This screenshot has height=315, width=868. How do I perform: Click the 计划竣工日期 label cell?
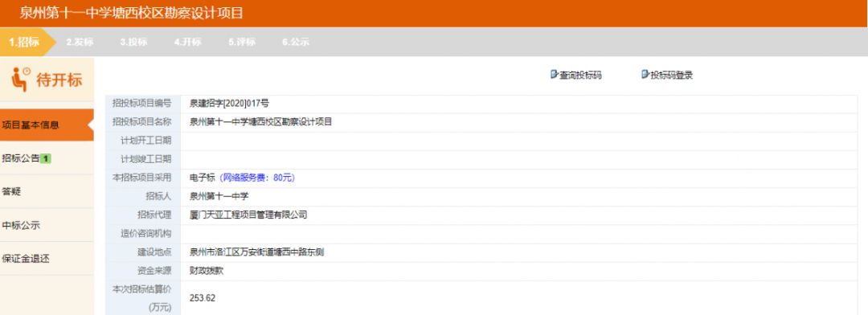pyautogui.click(x=142, y=159)
